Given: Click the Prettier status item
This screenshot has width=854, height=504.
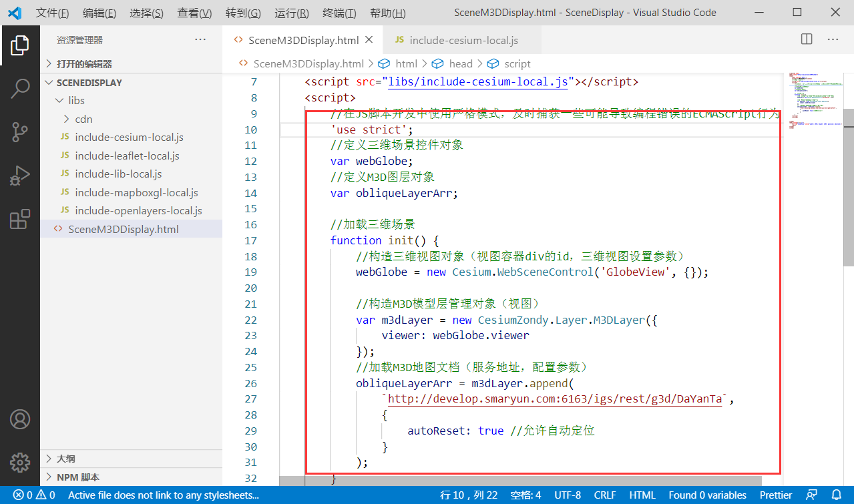Looking at the screenshot, I should 776,495.
